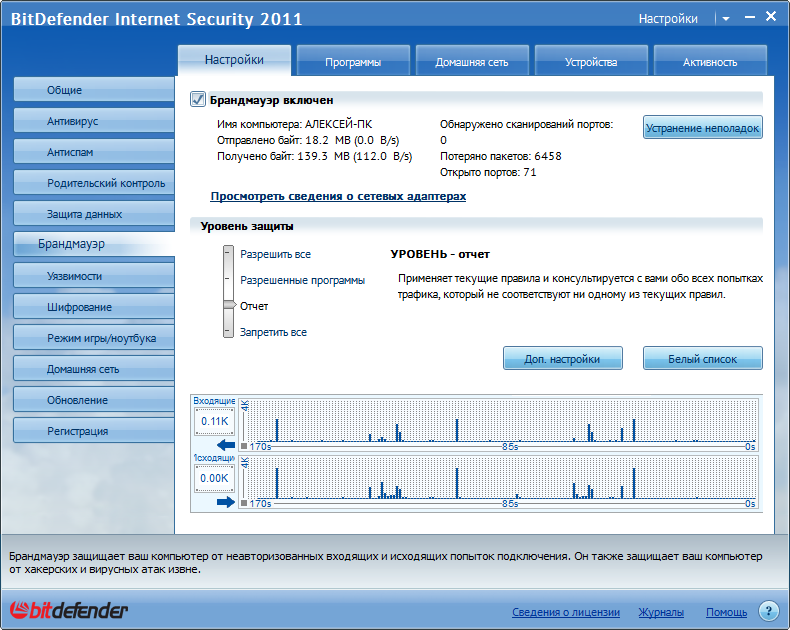Click the outgoing traffic right arrow icon
This screenshot has height=630, width=790.
226,501
